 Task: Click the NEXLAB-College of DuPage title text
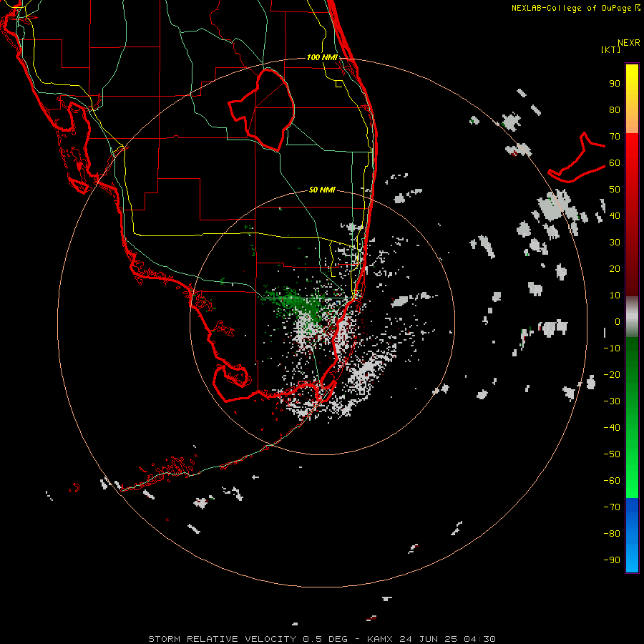571,8
